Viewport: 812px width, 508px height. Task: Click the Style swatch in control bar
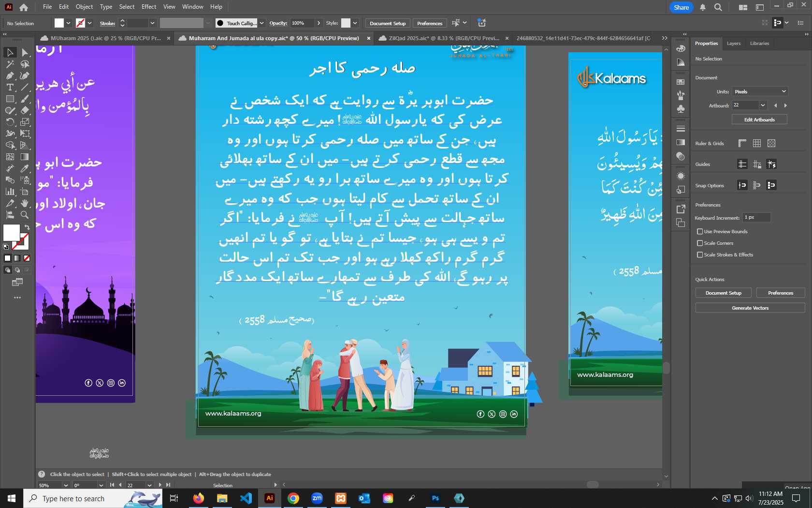[346, 23]
